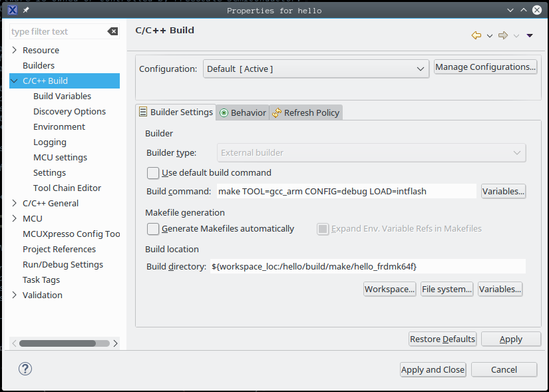Check Generate Makefiles automatically
This screenshot has height=392, width=549.
pos(154,229)
